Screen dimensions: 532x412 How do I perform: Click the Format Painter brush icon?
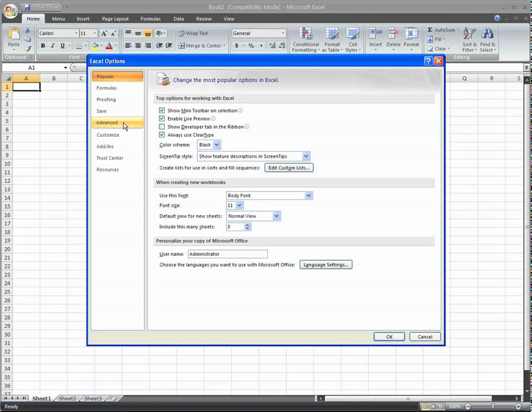pos(28,49)
